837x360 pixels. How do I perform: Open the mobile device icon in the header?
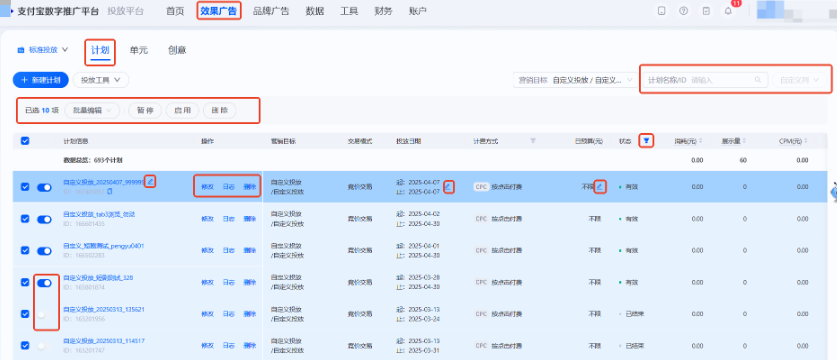tap(661, 11)
